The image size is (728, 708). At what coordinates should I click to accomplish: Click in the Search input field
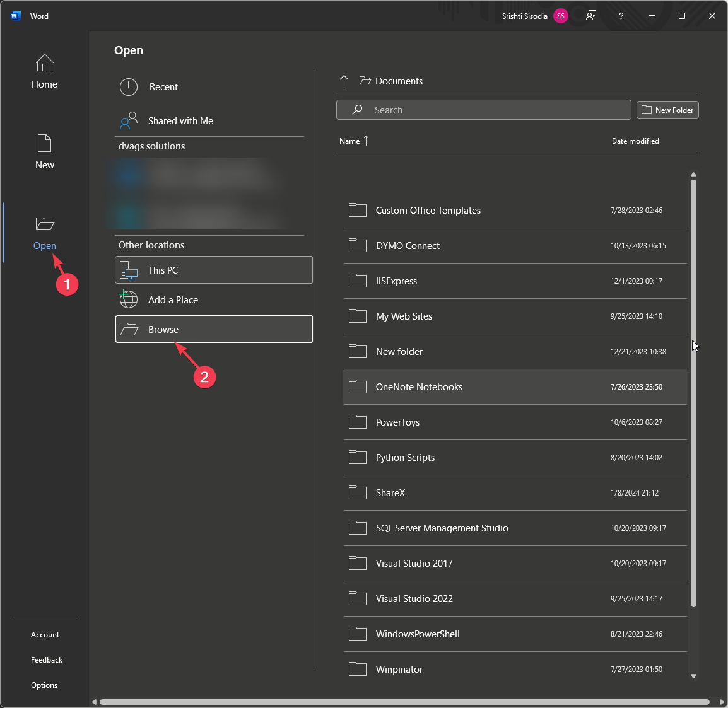(483, 110)
